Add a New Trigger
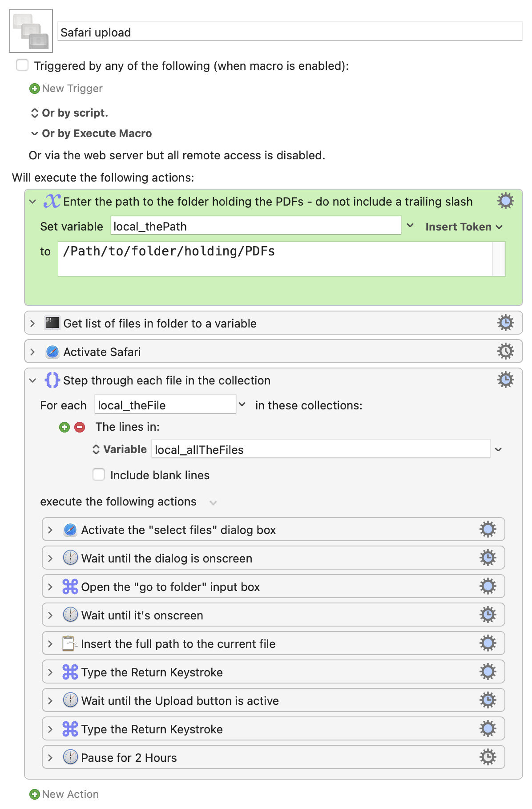 click(x=66, y=89)
